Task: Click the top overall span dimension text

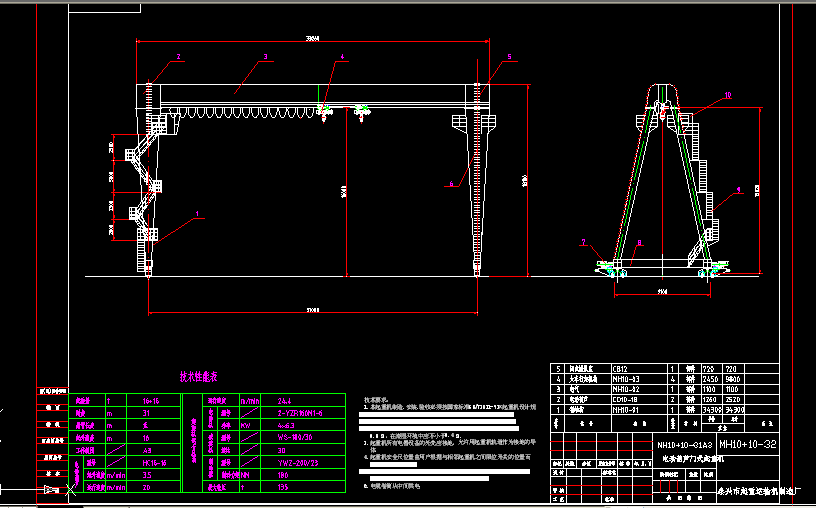Action: pos(312,39)
